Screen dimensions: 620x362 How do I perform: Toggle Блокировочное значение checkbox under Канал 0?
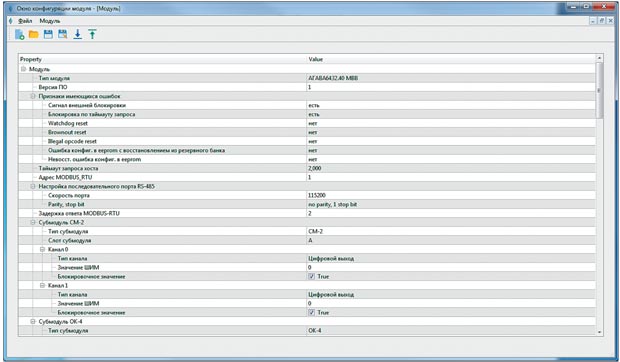[312, 276]
